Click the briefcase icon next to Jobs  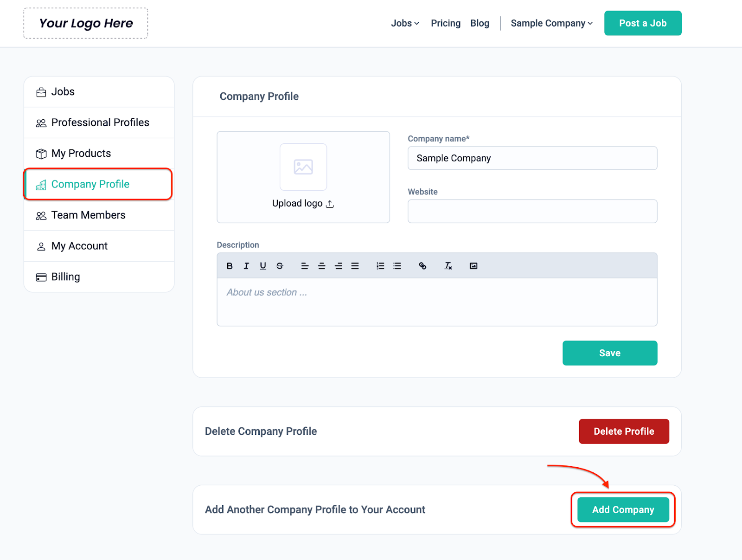tap(41, 92)
